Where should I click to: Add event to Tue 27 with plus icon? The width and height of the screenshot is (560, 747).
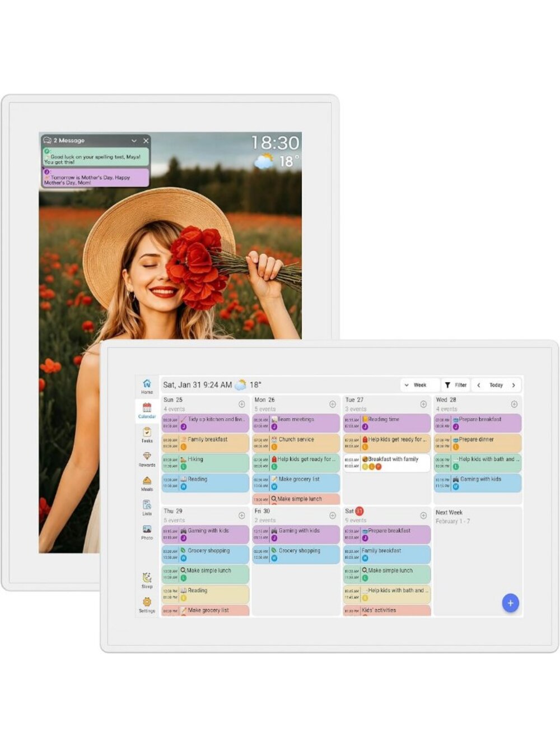tap(423, 404)
